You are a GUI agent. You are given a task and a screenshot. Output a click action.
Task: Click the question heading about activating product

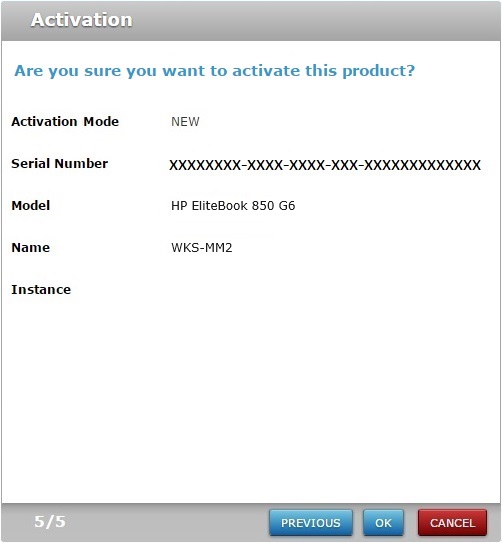pos(214,71)
